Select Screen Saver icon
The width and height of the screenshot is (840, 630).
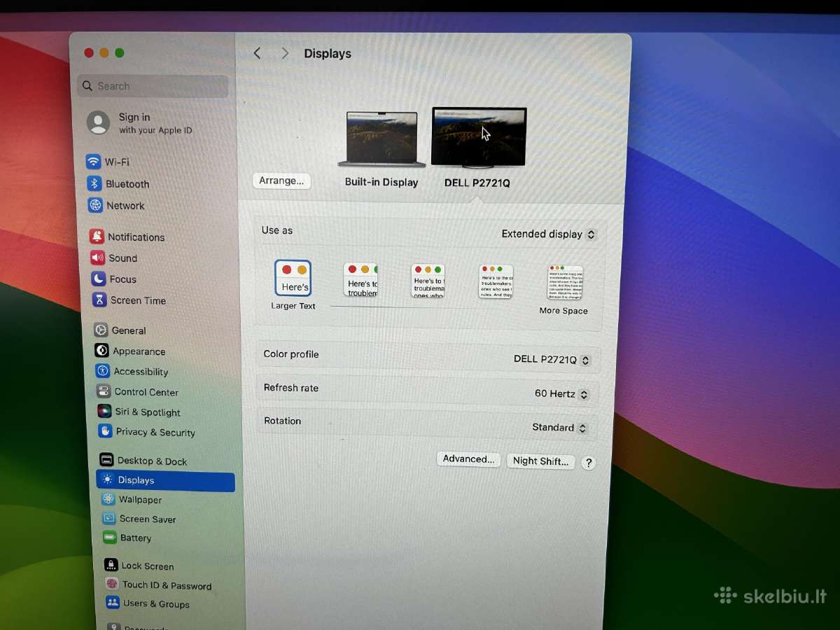[108, 519]
